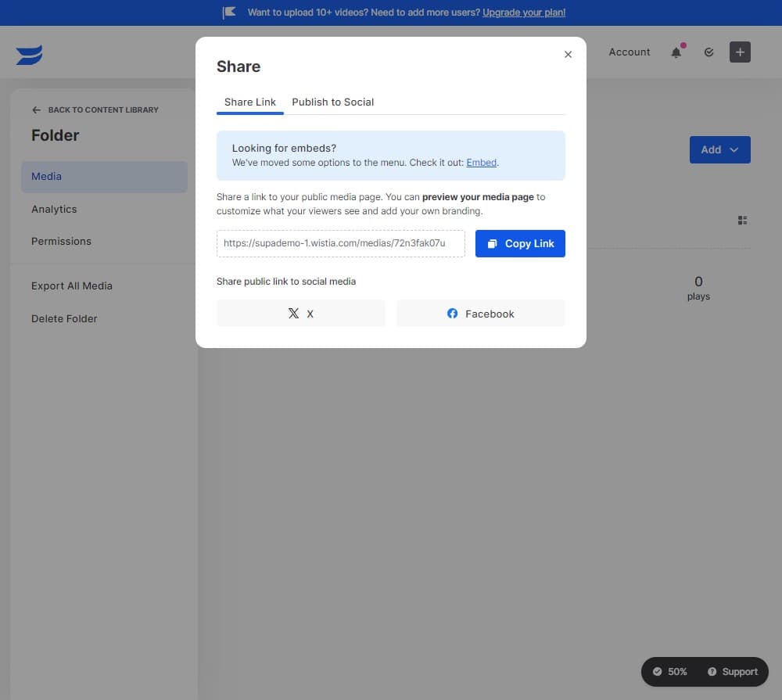Open the Publish to Social tab
This screenshot has height=700, width=782.
(332, 102)
